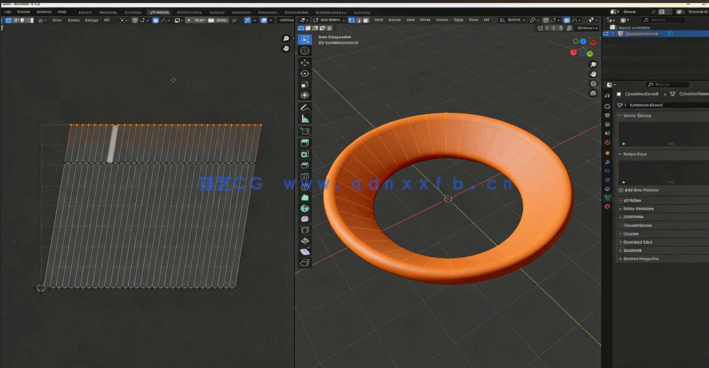
Task: Select the Cursor tool in 3D viewport toolbar
Action: tap(305, 51)
